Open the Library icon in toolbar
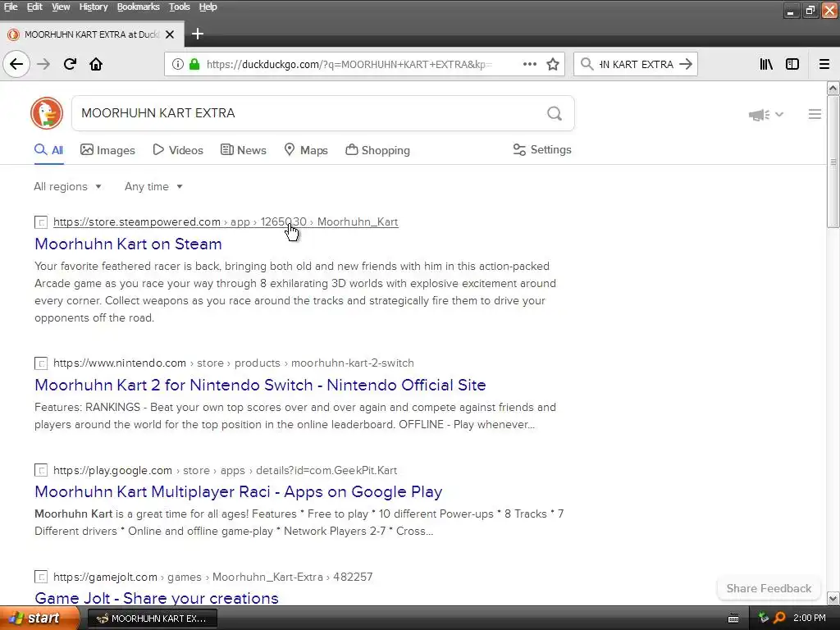The image size is (840, 630). tap(766, 64)
